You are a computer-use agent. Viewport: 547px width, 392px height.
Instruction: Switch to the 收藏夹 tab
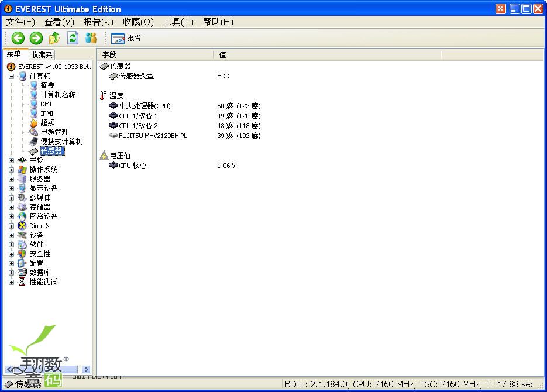coord(42,55)
